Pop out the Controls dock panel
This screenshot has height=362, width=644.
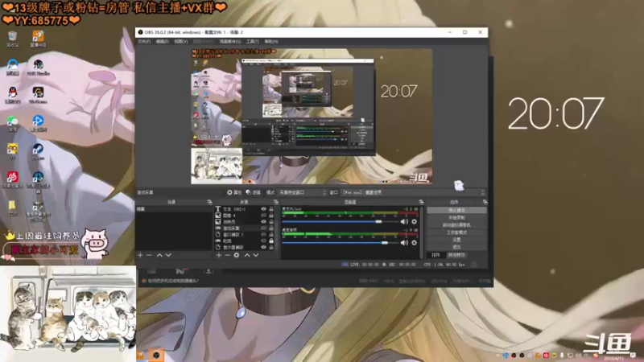(x=485, y=203)
